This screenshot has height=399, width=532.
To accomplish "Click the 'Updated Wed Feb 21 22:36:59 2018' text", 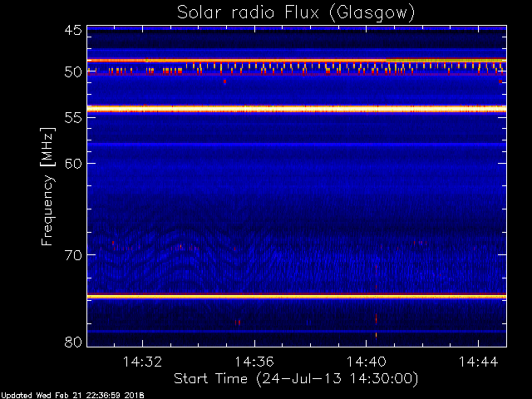I will 72,396.
